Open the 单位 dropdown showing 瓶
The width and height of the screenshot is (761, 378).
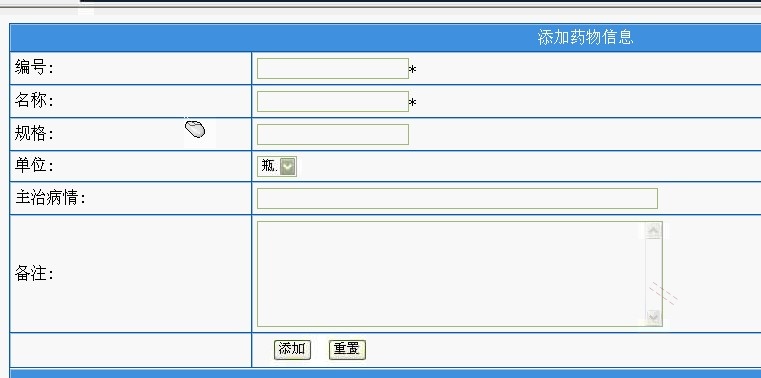277,167
